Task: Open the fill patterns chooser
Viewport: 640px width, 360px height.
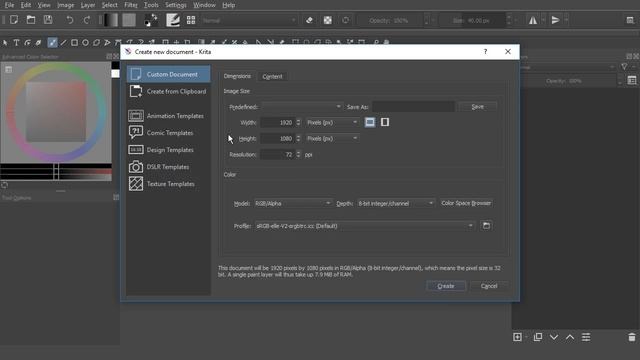Action: (129, 20)
